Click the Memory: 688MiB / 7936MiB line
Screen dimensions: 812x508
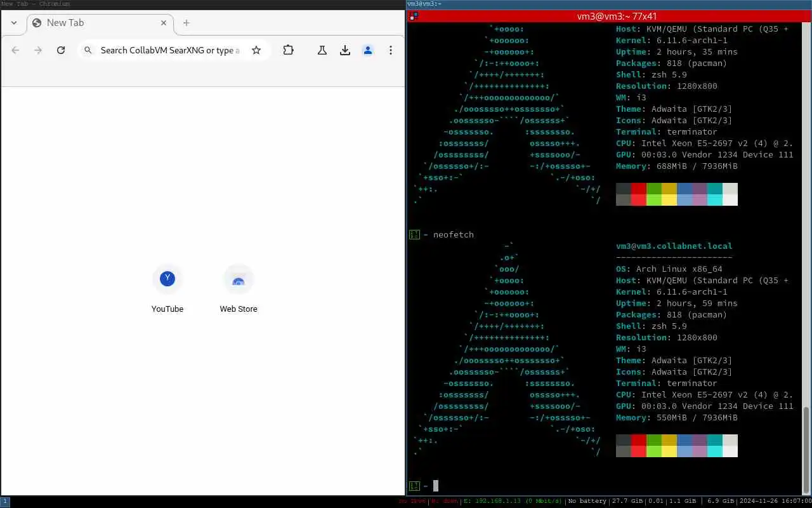[x=676, y=166]
